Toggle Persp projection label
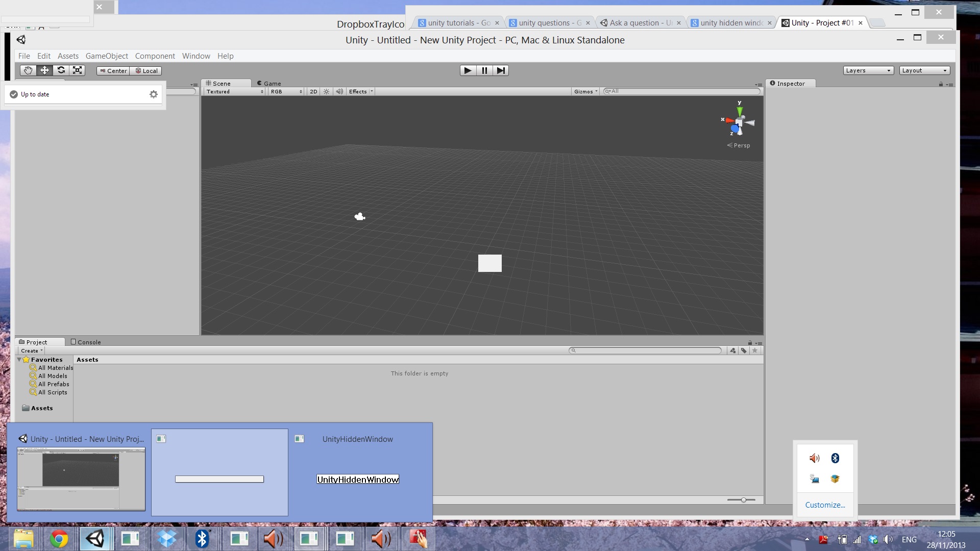This screenshot has height=551, width=980. click(739, 145)
